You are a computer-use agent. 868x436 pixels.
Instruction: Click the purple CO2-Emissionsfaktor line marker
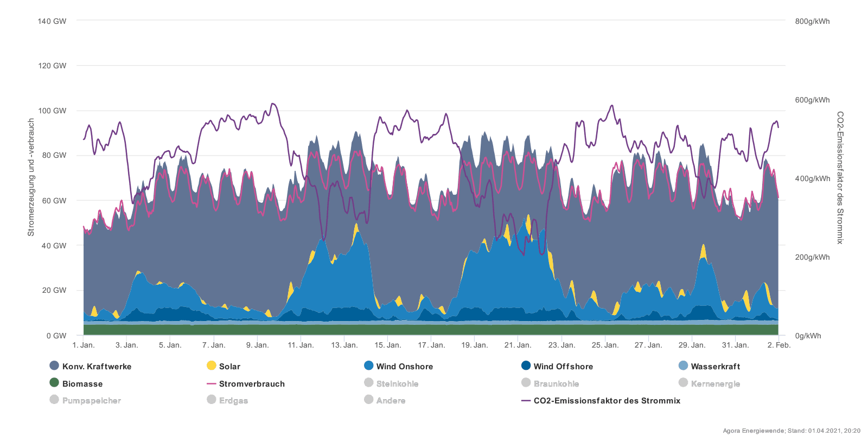click(526, 401)
